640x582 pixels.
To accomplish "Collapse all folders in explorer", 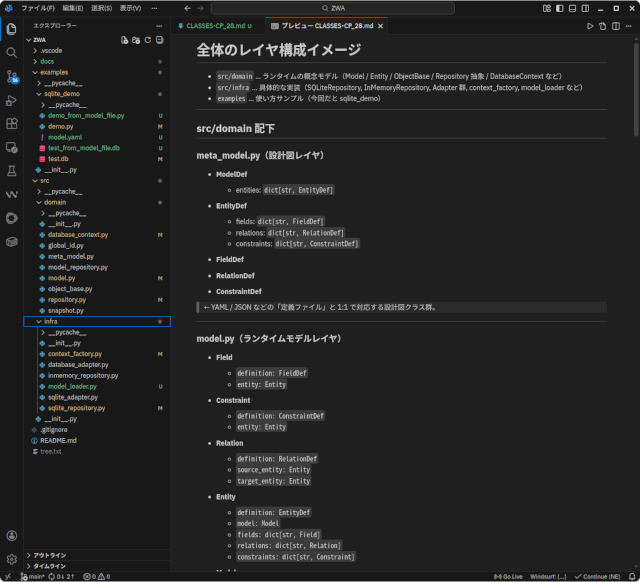I will click(x=159, y=40).
